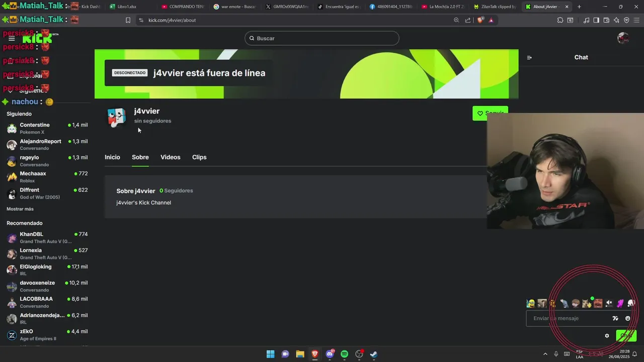Open zEkO recommended channel
This screenshot has width=644, height=362.
47,335
